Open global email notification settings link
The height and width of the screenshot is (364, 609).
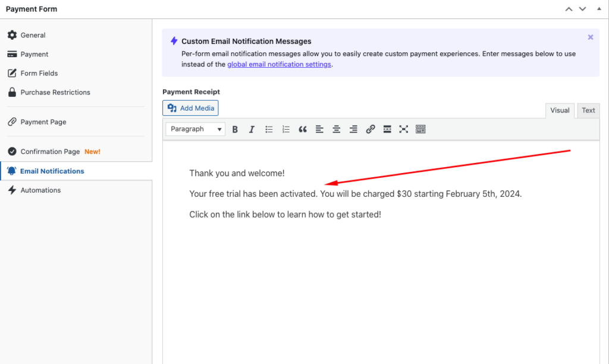(x=279, y=64)
